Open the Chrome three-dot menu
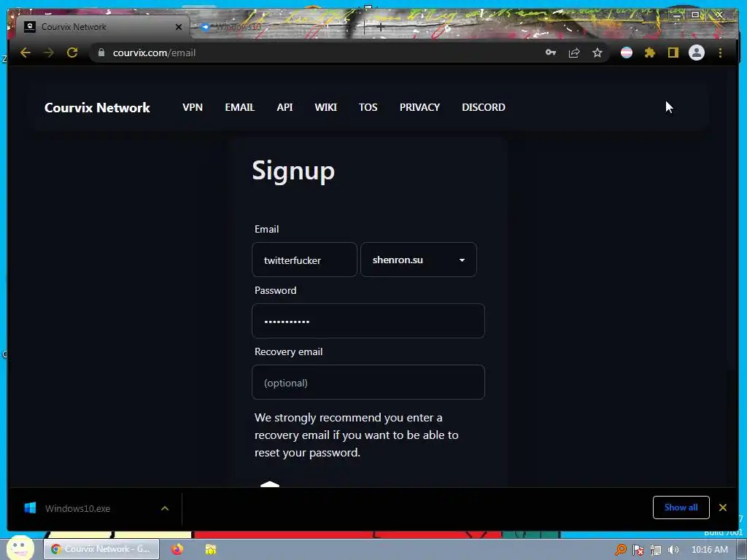Image resolution: width=747 pixels, height=560 pixels. pyautogui.click(x=720, y=52)
